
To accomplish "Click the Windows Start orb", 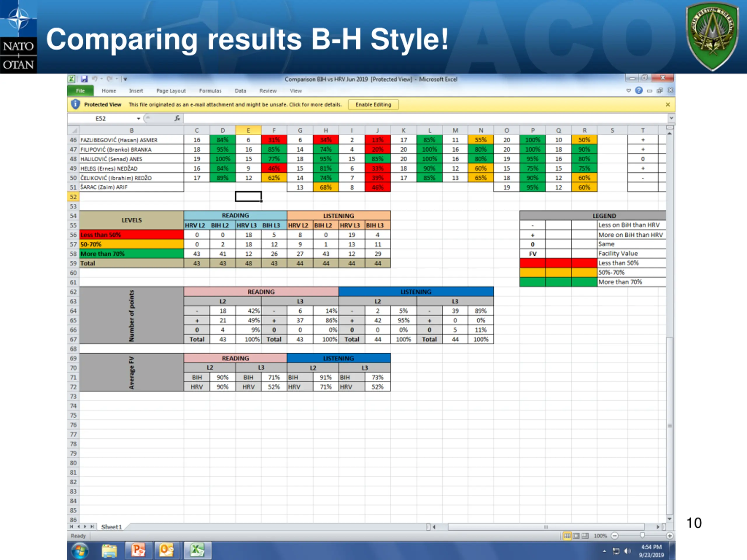I will point(80,551).
